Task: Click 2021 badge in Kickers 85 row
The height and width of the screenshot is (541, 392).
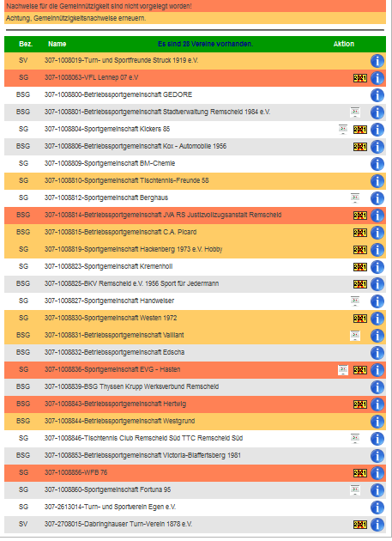Action: (x=360, y=130)
